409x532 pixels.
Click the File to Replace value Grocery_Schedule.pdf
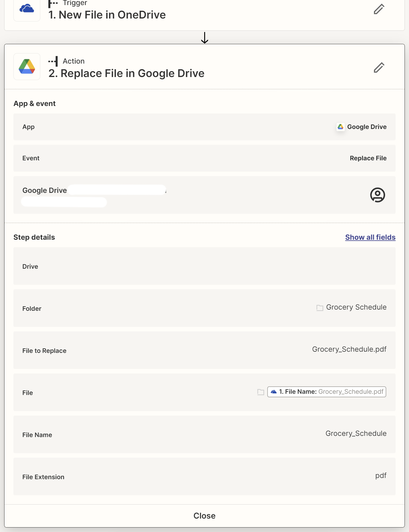click(x=349, y=349)
